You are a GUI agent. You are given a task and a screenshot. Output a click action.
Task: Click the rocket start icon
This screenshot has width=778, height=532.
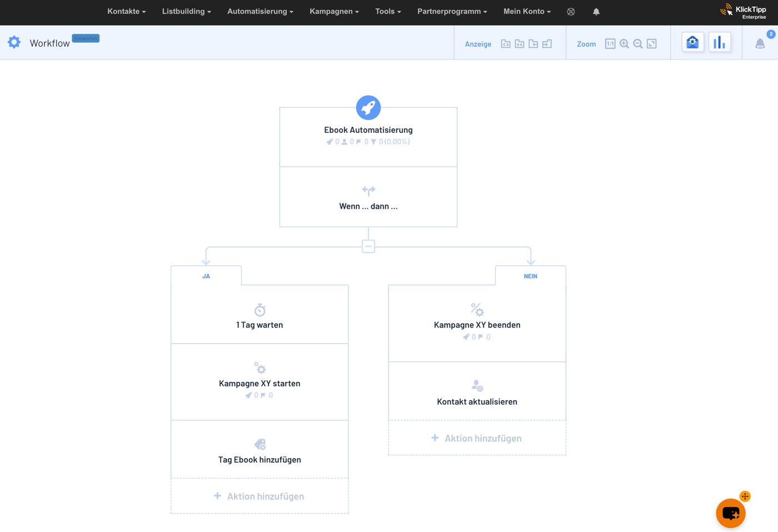pos(368,108)
